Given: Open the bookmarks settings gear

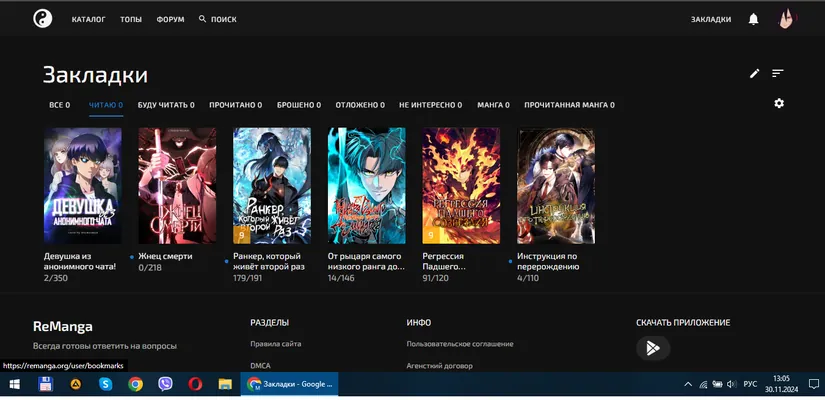Looking at the screenshot, I should [x=779, y=103].
